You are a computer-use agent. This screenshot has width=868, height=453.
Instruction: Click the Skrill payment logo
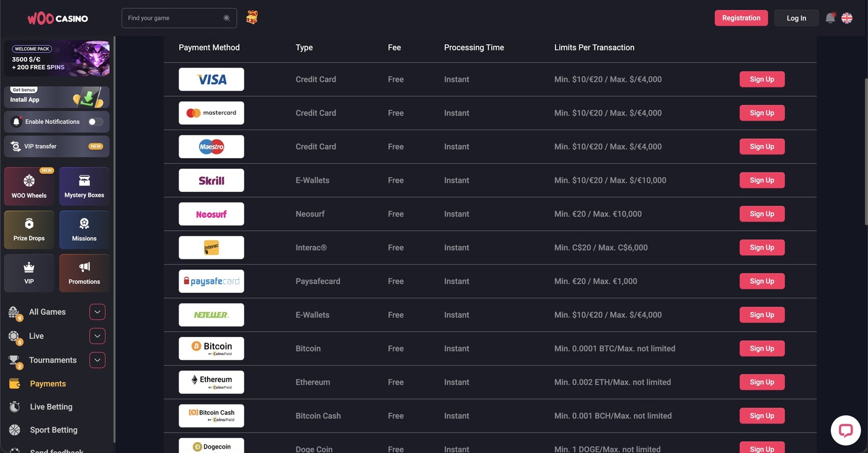[211, 181]
